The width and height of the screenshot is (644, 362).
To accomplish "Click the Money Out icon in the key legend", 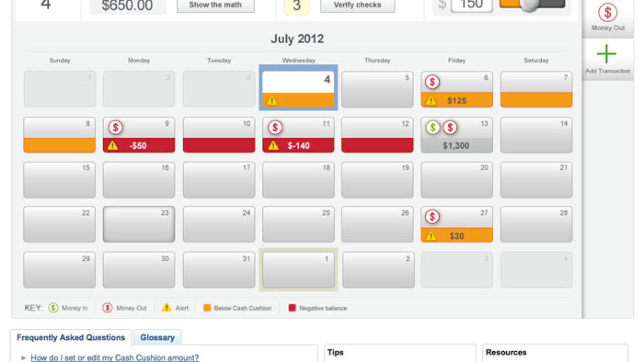I will (106, 308).
